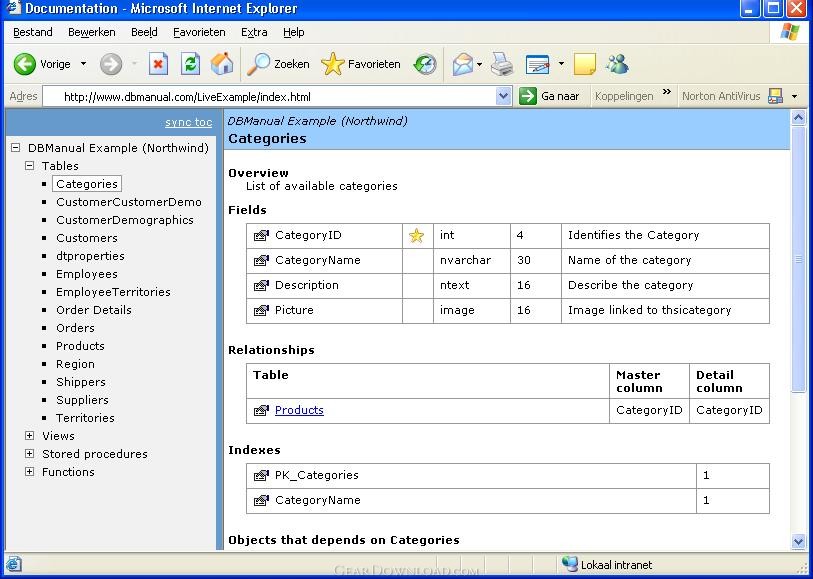813x579 pixels.
Task: Click the sync toc link
Action: pos(189,122)
